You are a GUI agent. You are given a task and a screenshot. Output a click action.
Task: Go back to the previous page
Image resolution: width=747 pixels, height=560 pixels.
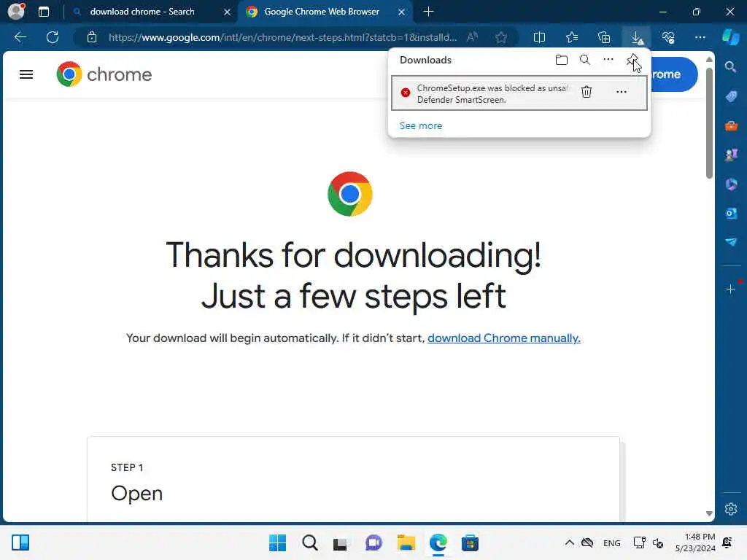(20, 37)
